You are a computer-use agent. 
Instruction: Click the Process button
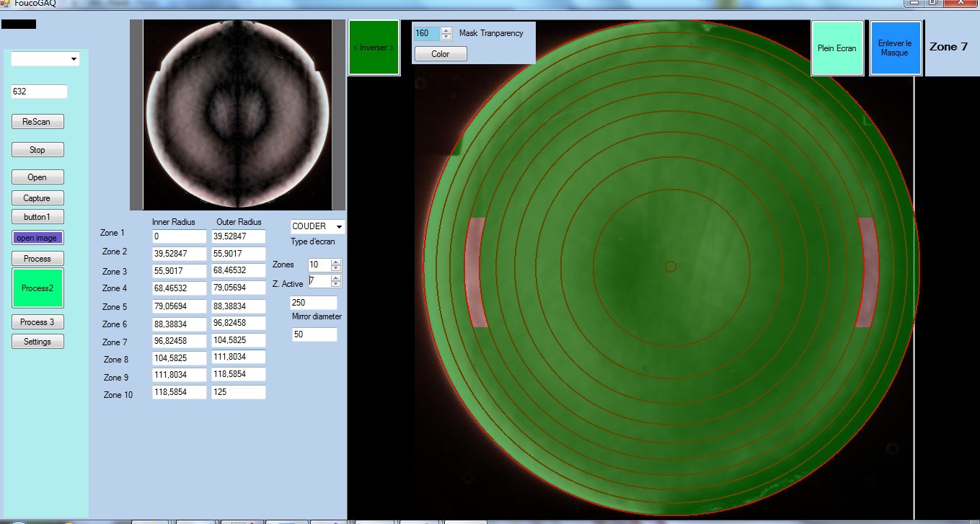tap(37, 259)
